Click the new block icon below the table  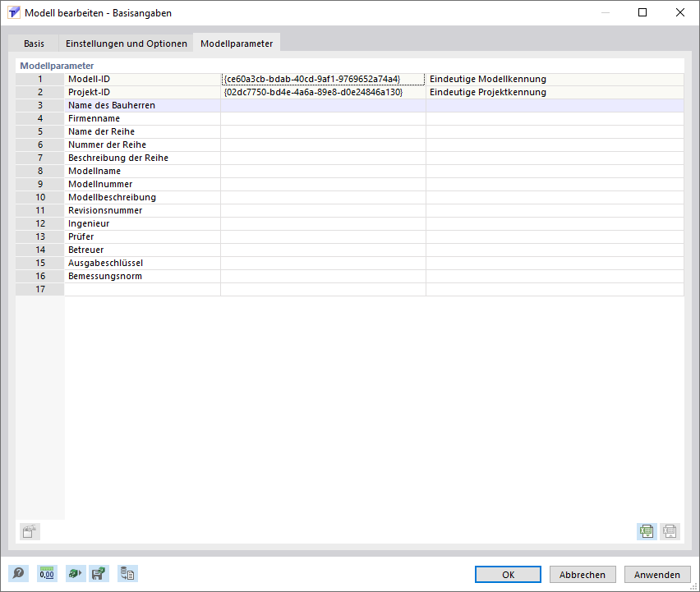[29, 531]
